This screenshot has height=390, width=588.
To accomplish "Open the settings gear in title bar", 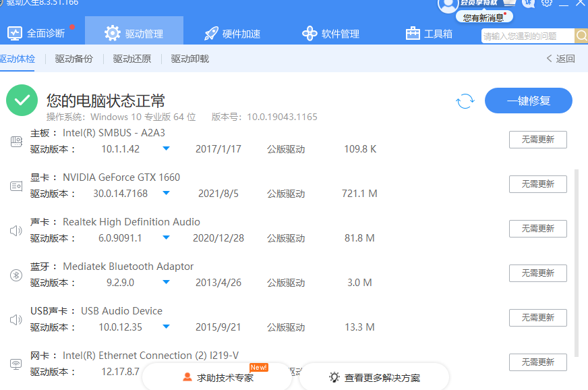I will coord(546,3).
